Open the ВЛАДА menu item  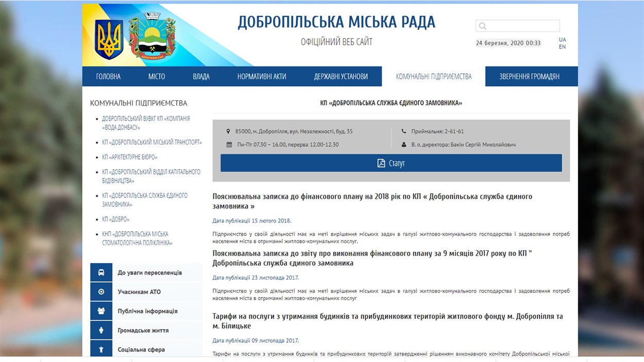point(201,76)
